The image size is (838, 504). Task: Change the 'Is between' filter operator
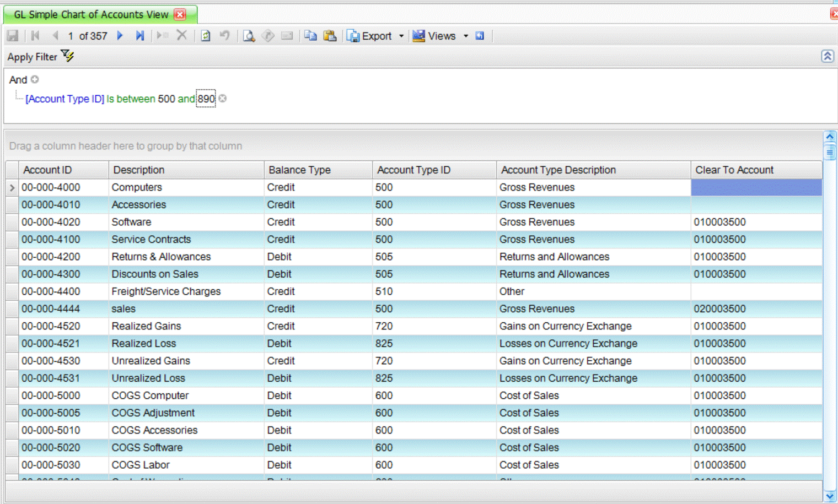[x=131, y=99]
